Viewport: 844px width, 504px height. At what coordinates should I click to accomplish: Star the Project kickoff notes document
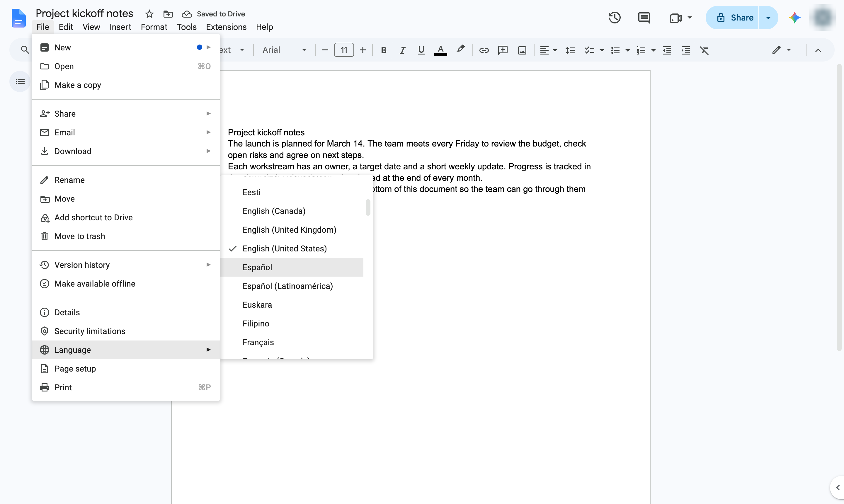point(149,14)
